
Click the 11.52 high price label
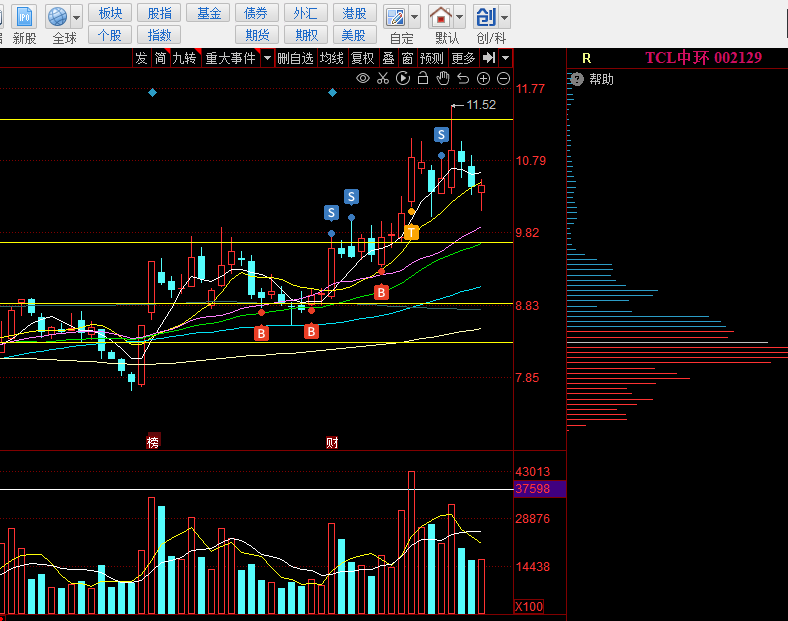click(x=481, y=105)
